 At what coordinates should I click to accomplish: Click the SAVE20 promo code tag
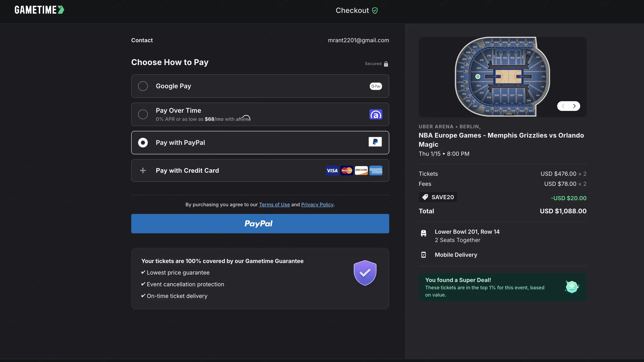(x=438, y=197)
